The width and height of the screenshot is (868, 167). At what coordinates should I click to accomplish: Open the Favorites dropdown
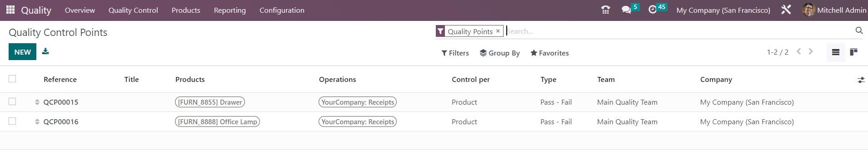pyautogui.click(x=549, y=53)
